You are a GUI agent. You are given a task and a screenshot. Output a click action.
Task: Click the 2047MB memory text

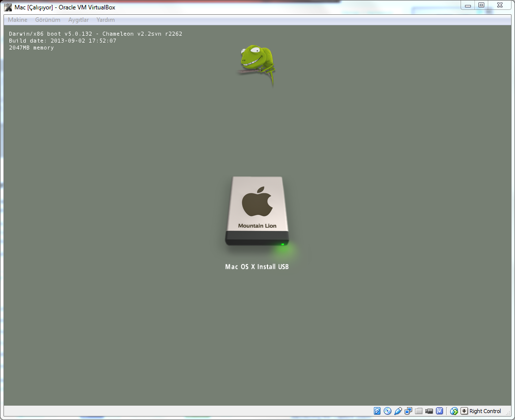click(x=31, y=48)
